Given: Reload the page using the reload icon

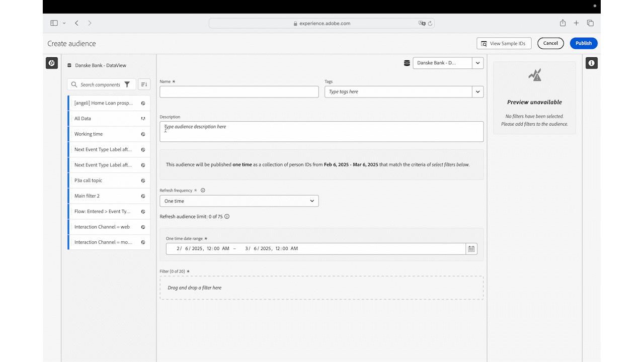Looking at the screenshot, I should pos(430,23).
